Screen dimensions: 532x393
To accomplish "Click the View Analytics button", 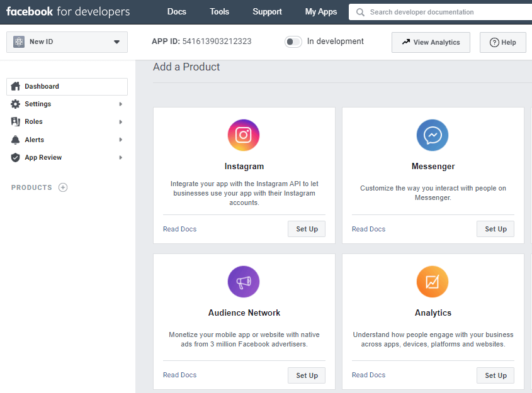I will 431,42.
